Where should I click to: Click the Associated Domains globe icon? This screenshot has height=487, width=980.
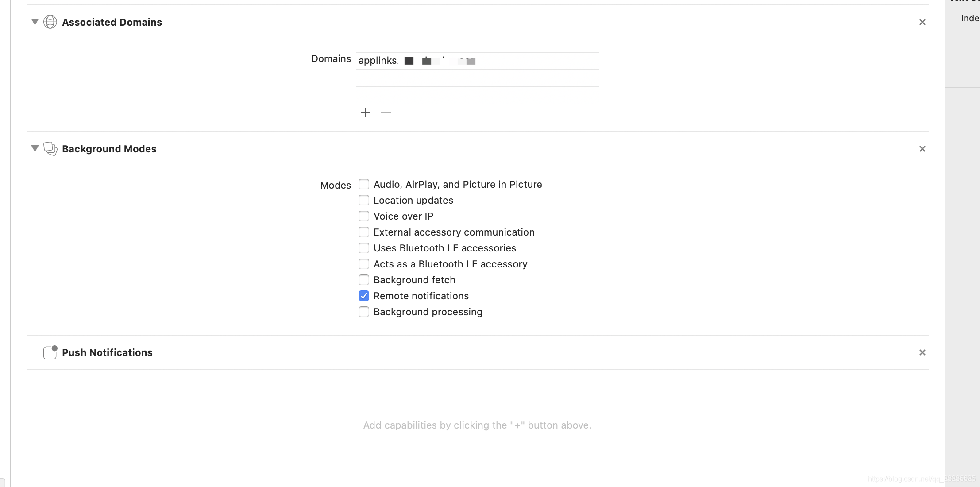(50, 22)
